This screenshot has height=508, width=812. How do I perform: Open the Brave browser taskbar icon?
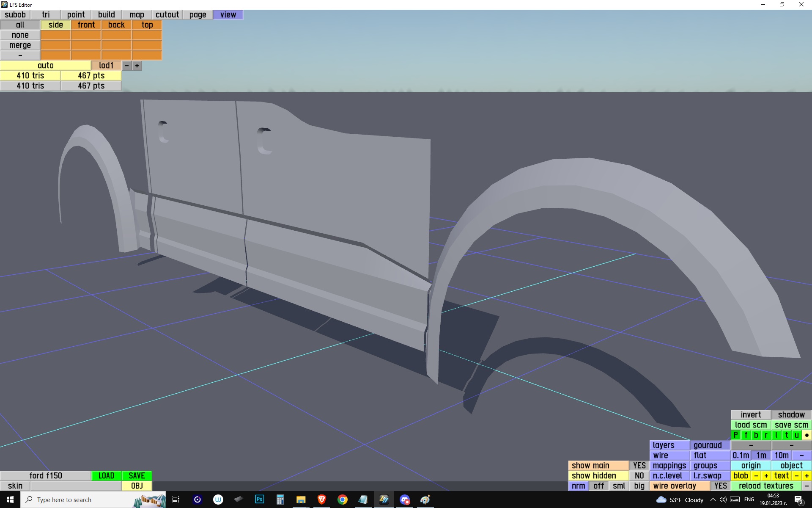tap(321, 500)
